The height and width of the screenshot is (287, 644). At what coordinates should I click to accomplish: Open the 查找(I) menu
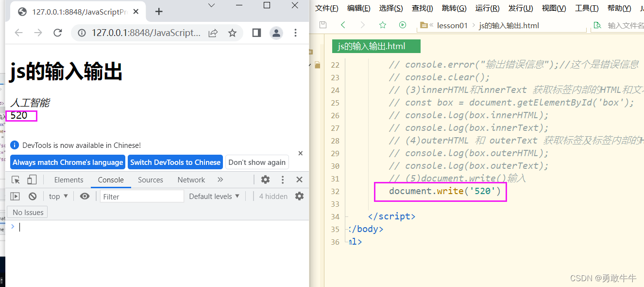[423, 8]
